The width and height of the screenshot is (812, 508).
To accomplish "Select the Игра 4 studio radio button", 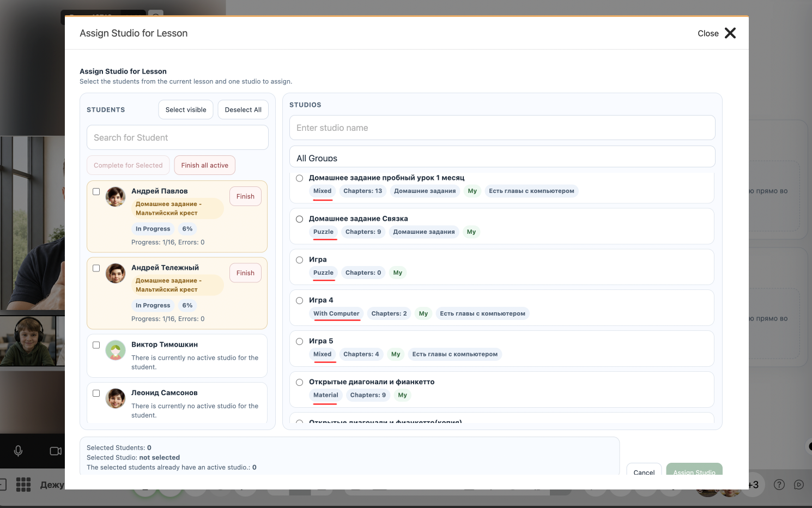I will click(300, 300).
